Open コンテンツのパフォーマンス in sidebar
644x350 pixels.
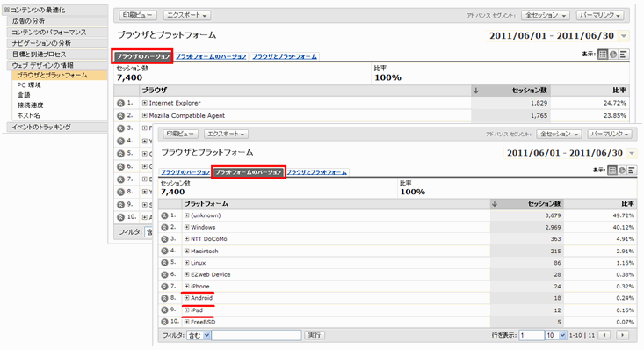tap(57, 32)
